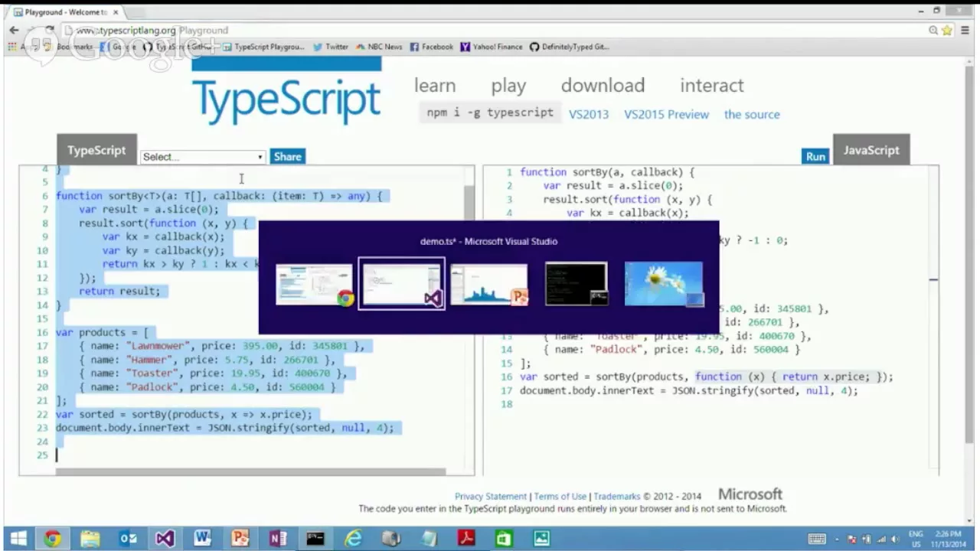Open the interact menu item

[712, 85]
